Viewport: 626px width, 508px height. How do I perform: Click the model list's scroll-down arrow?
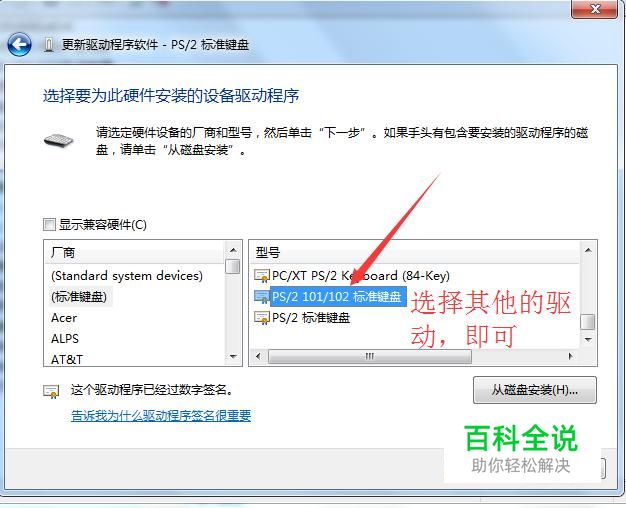[x=588, y=339]
